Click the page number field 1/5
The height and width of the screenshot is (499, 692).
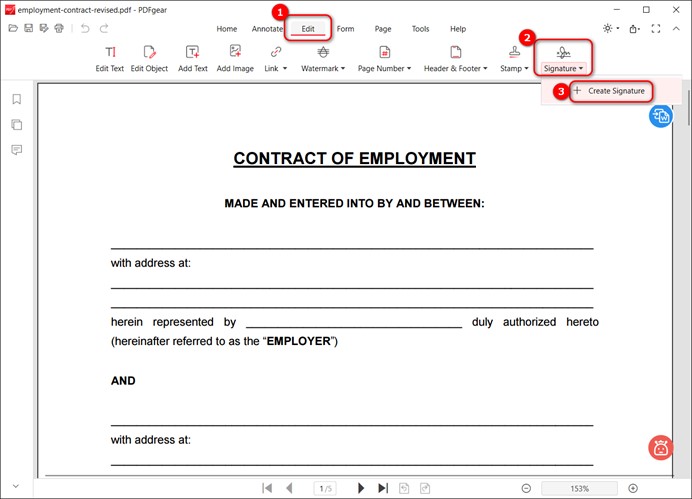pyautogui.click(x=325, y=488)
